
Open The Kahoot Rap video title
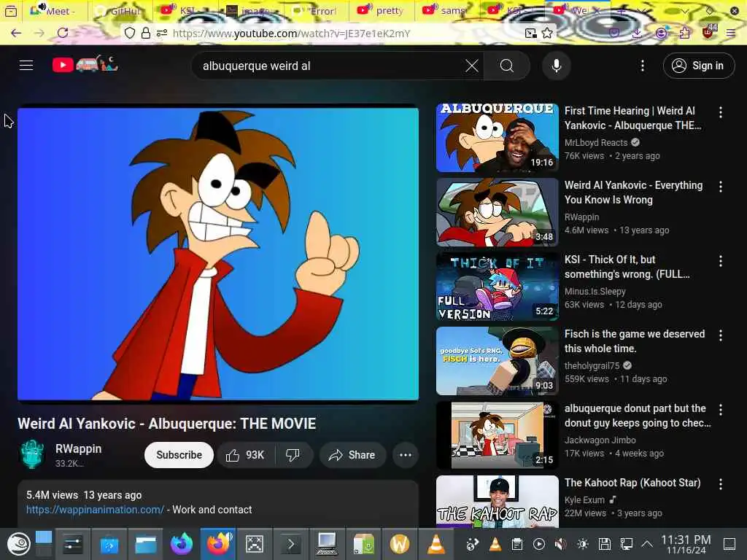point(632,483)
